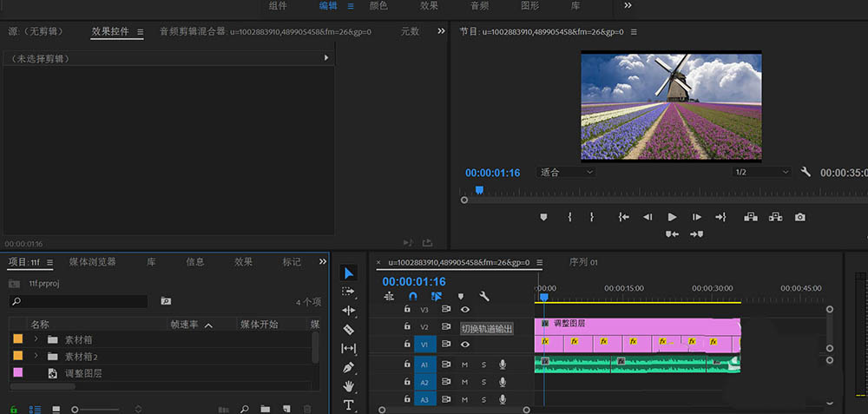Open timeline display settings wrench

point(484,296)
